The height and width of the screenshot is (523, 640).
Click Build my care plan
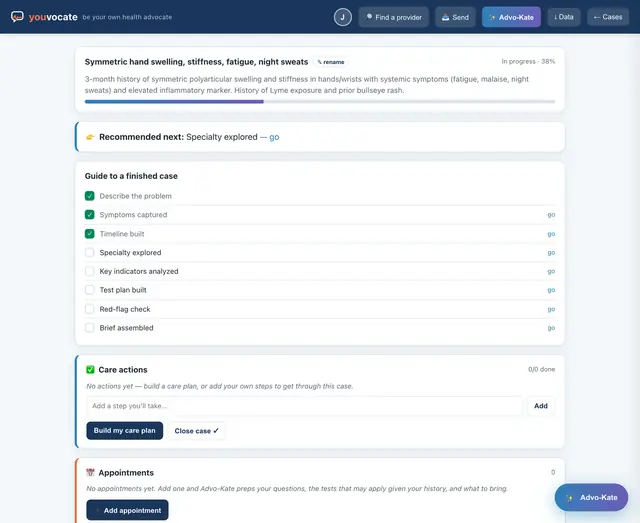point(124,431)
